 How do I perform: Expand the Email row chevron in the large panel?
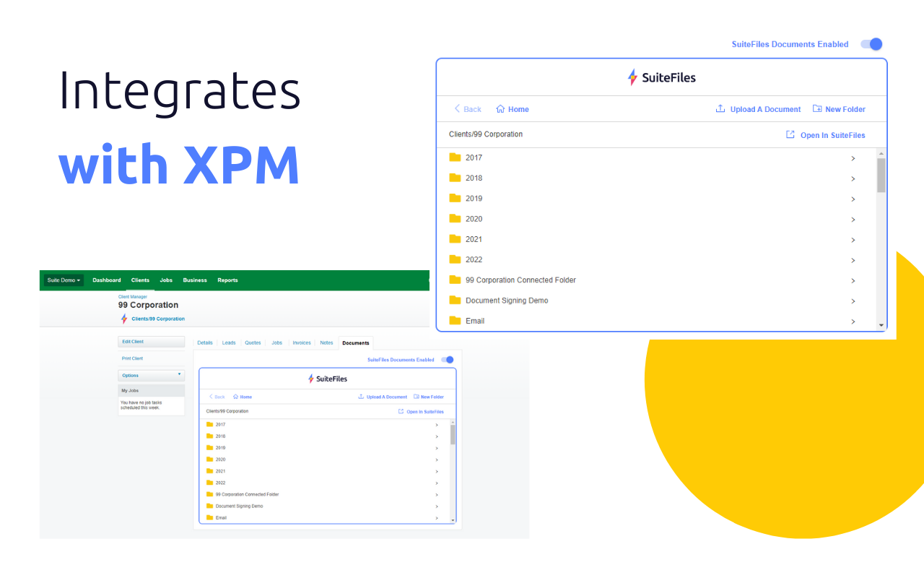[x=853, y=322]
